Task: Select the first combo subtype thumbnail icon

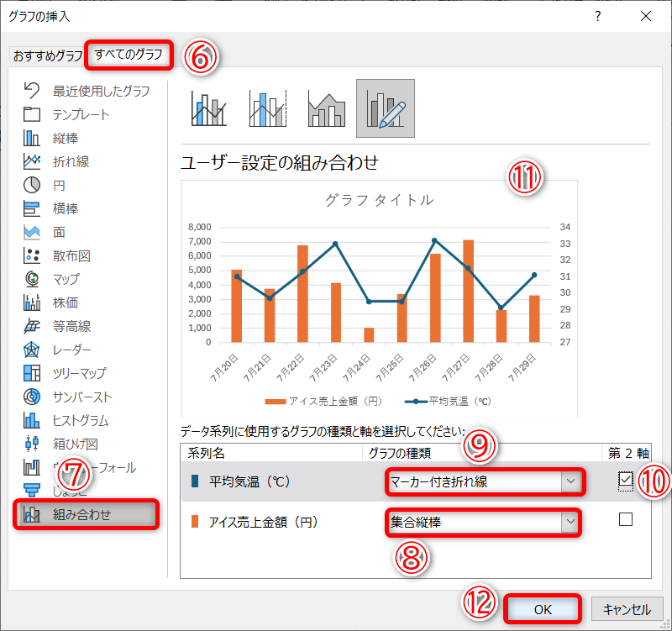Action: (211, 108)
